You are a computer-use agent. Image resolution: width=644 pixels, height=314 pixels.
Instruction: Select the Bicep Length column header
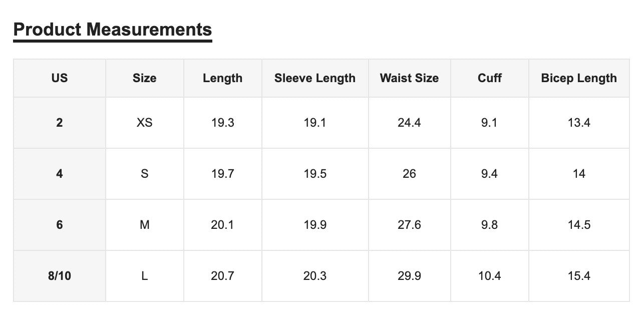coord(579,78)
